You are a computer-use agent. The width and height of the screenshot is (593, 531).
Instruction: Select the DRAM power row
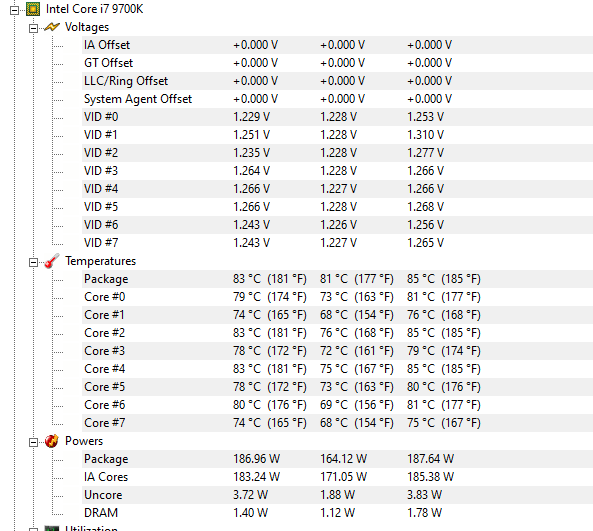click(337, 513)
